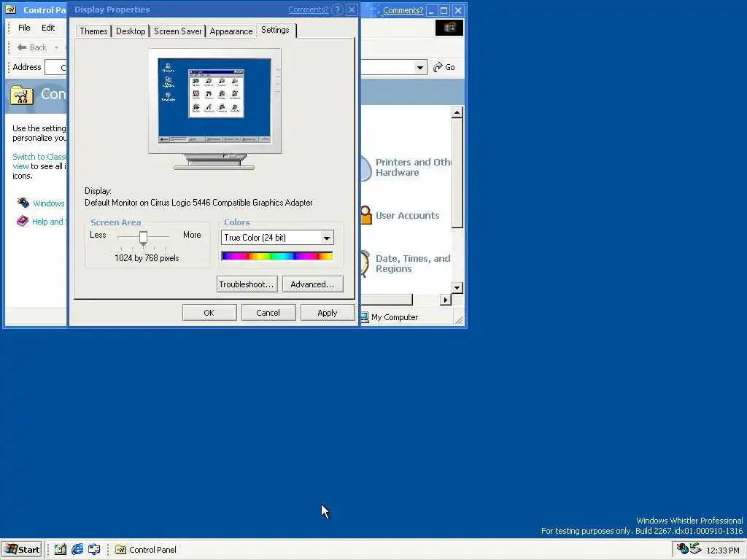Click the Troubleshoot button
The height and width of the screenshot is (560, 747).
tap(247, 284)
